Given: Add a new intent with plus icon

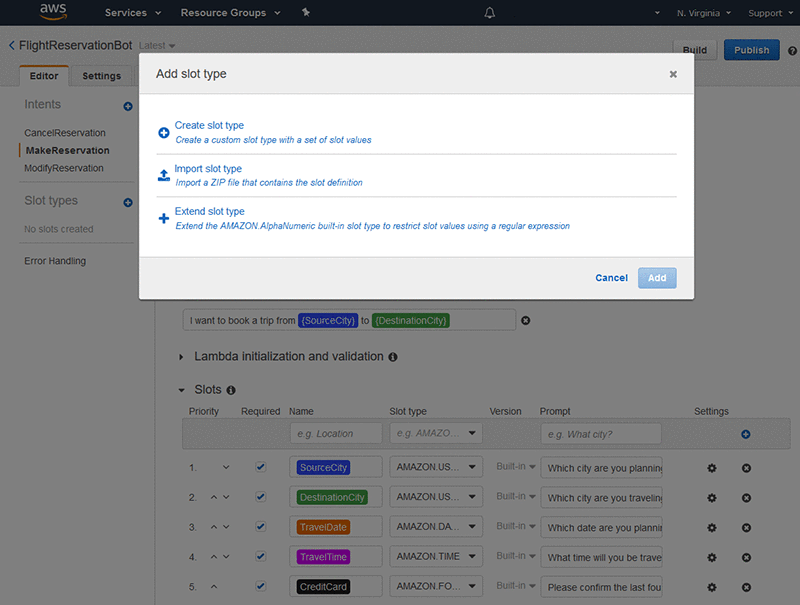Looking at the screenshot, I should (128, 106).
